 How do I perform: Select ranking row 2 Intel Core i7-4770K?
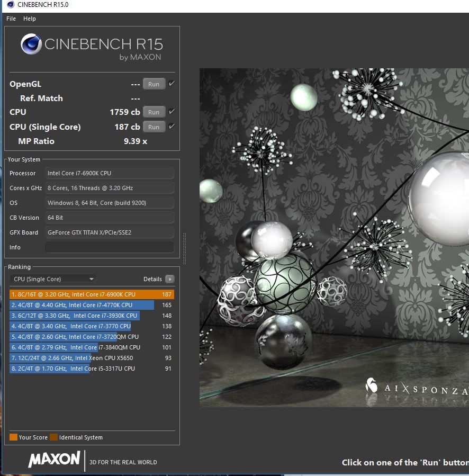pos(92,305)
